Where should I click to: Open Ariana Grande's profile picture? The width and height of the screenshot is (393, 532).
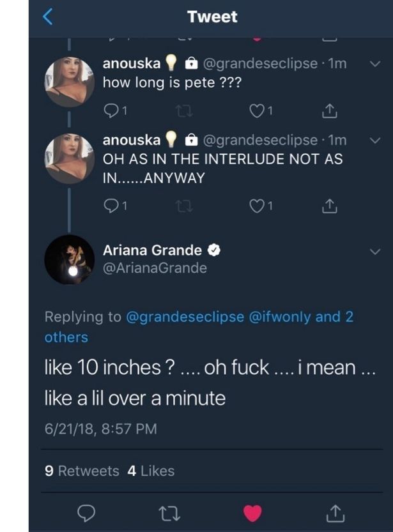pos(70,260)
